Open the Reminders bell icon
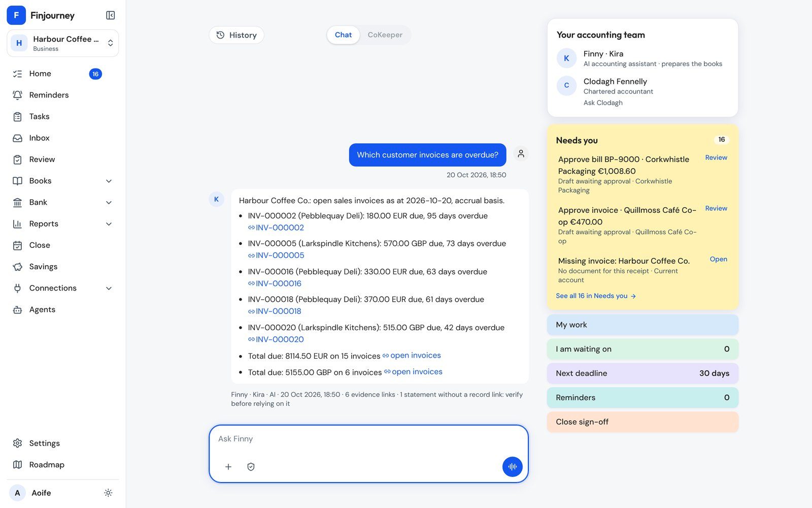Image resolution: width=812 pixels, height=508 pixels. (x=17, y=95)
